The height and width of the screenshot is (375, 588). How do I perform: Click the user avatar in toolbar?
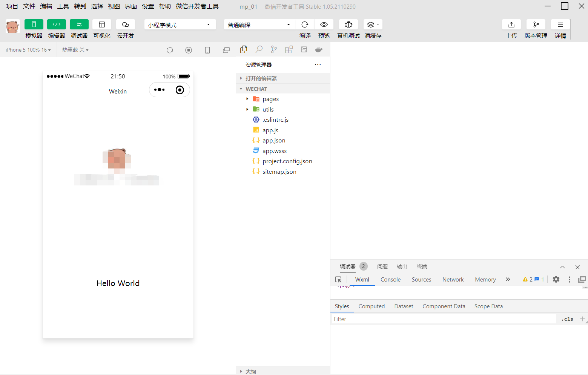[x=13, y=27]
